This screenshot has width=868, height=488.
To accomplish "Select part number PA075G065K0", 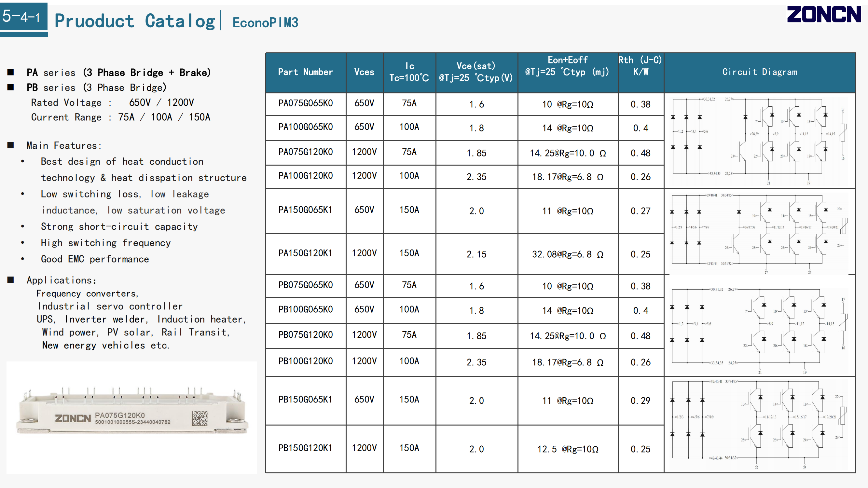I will coord(305,103).
